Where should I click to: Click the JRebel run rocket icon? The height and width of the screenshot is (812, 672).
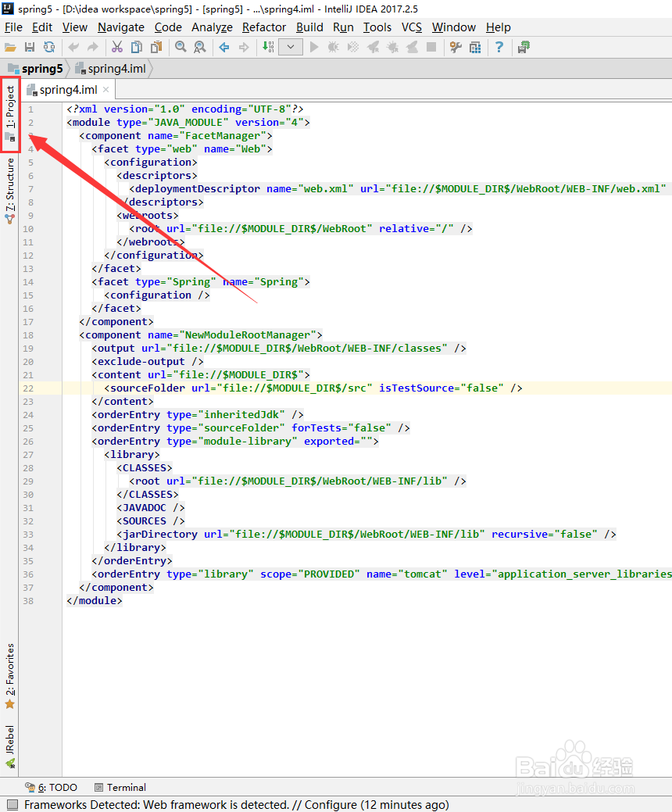373,48
